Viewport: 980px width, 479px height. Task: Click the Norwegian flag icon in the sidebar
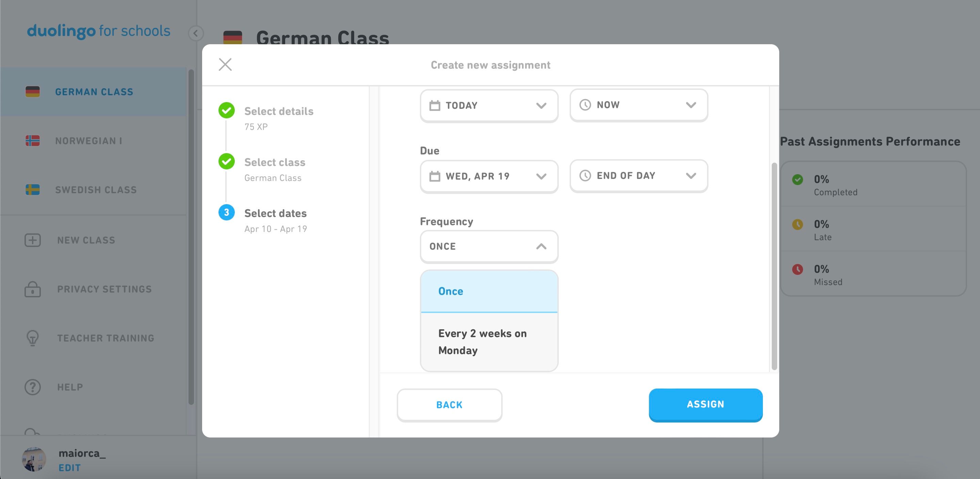[x=33, y=141]
